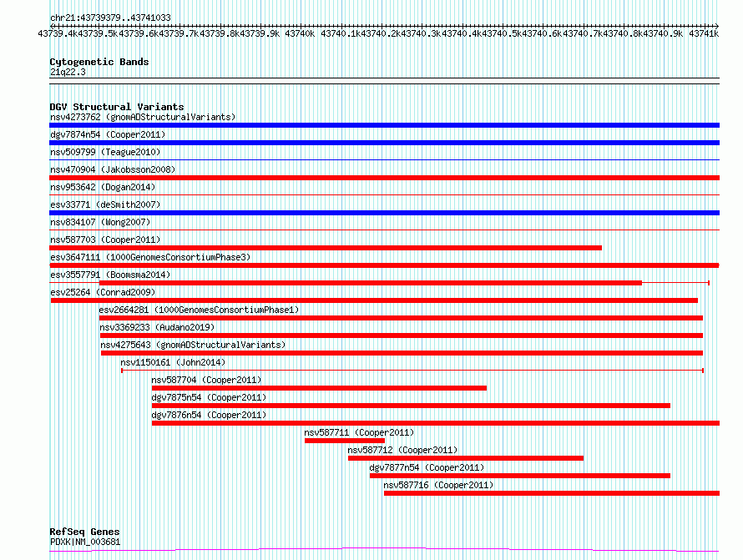Image resolution: width=743 pixels, height=560 pixels.
Task: Click the RefSeq Genes track heading
Action: pos(84,532)
